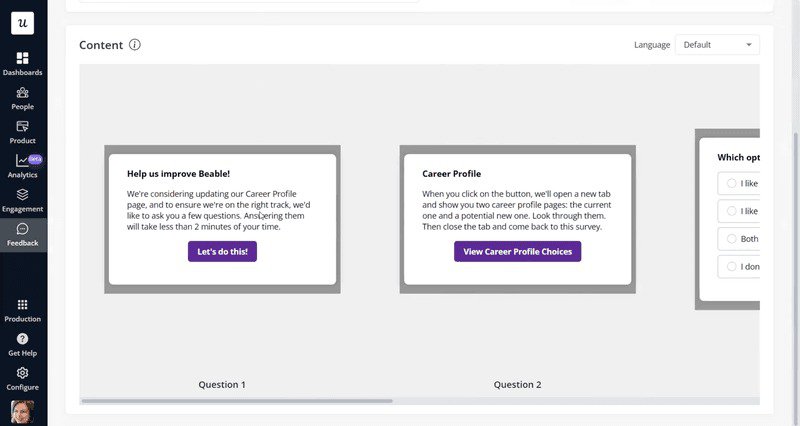
Task: Click the horizontal scrollbar under questions
Action: tap(237, 401)
